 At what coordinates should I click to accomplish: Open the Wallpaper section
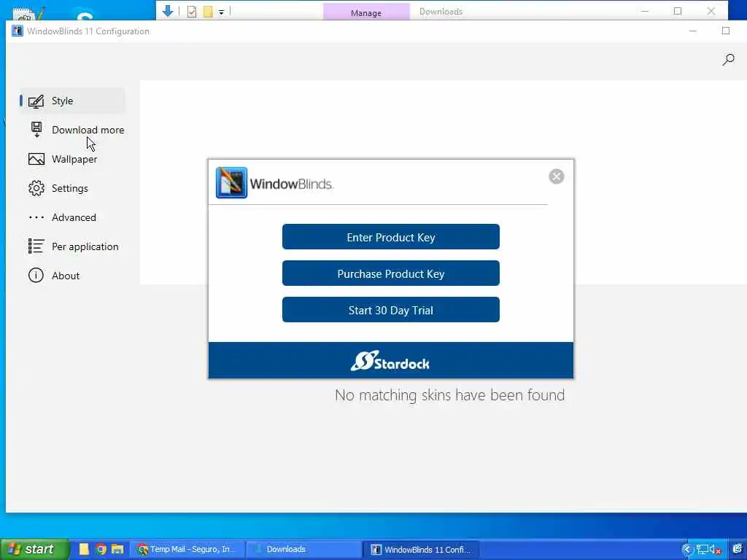[72, 159]
